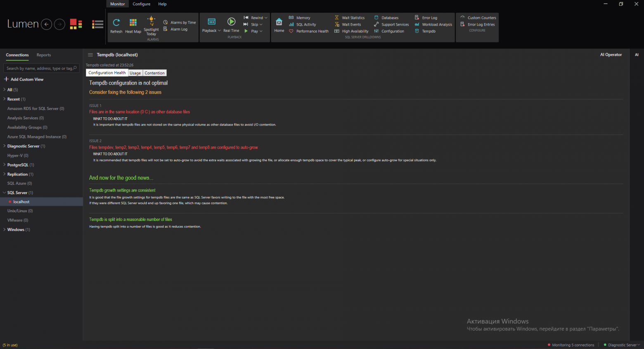The image size is (644, 349).
Task: Switch to the Usage tab
Action: tap(135, 73)
